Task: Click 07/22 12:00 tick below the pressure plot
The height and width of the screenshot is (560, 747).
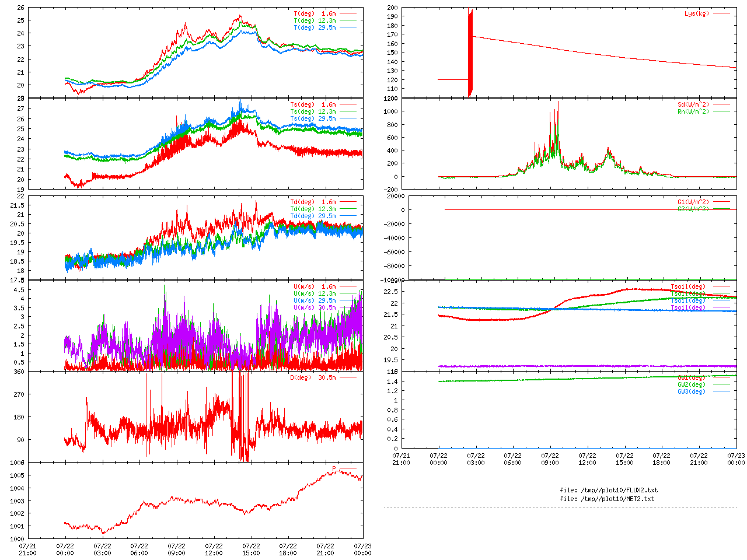Action: click(214, 549)
